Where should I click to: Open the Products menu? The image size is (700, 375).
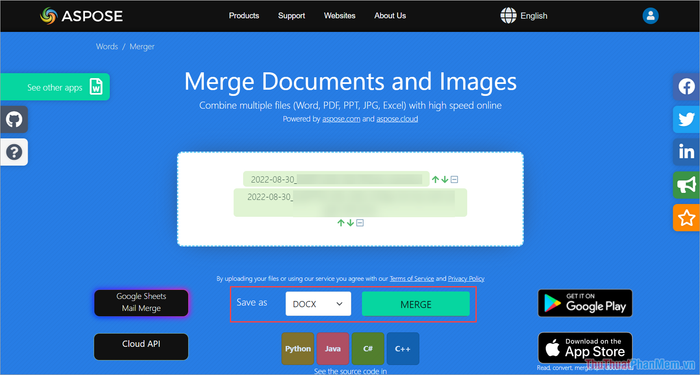pos(244,16)
